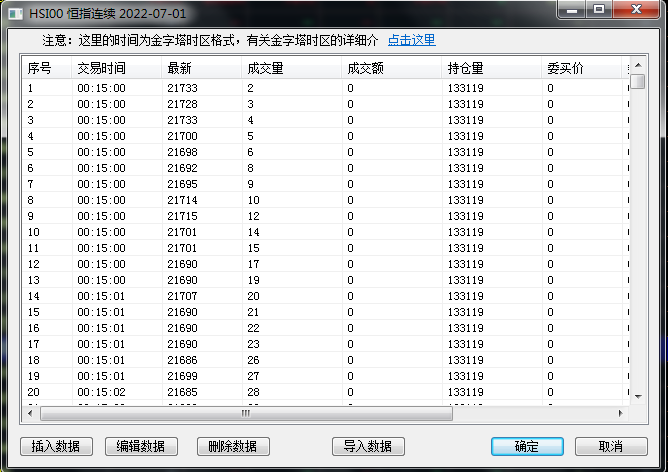
Task: Select row 4 price 21700
Action: 326,136
